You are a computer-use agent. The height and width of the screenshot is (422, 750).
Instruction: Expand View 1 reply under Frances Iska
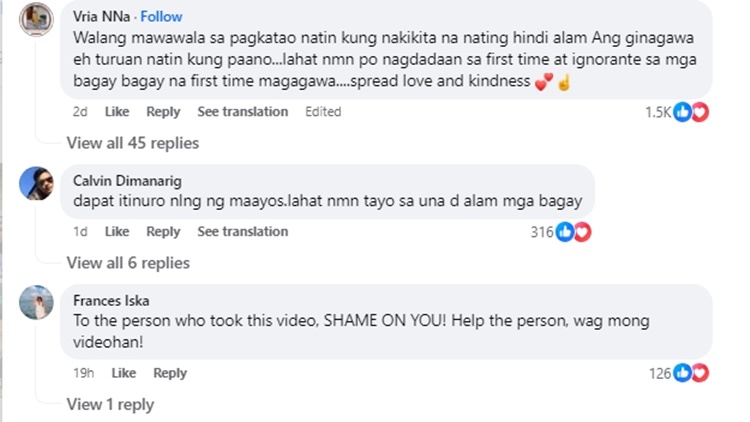110,404
